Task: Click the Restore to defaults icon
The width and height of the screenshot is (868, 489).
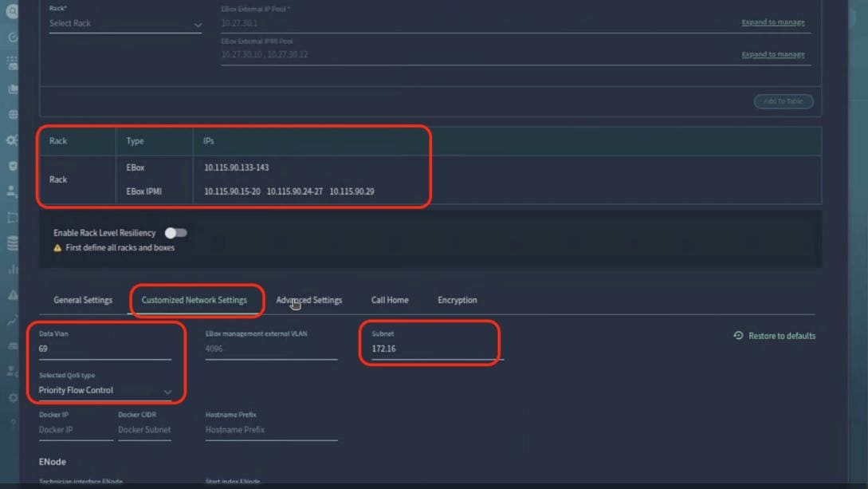Action: pos(740,336)
